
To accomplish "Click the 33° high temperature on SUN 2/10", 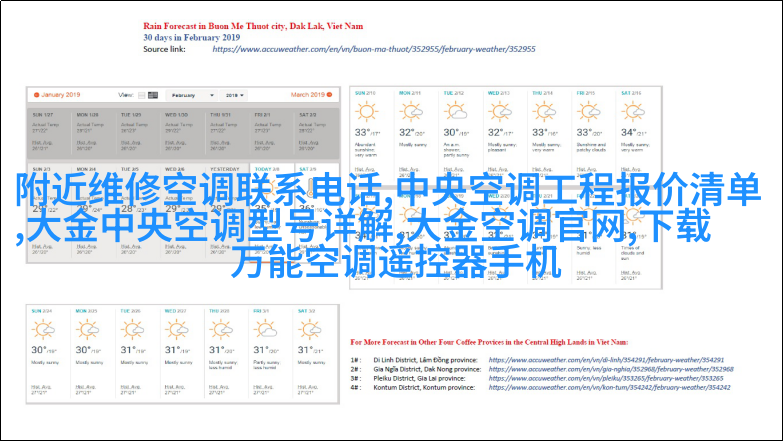I will pos(362,132).
